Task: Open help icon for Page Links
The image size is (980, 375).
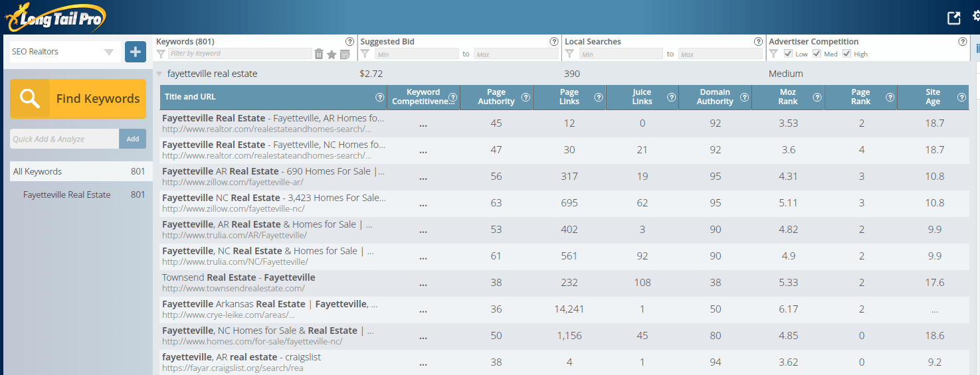Action: 599,97
